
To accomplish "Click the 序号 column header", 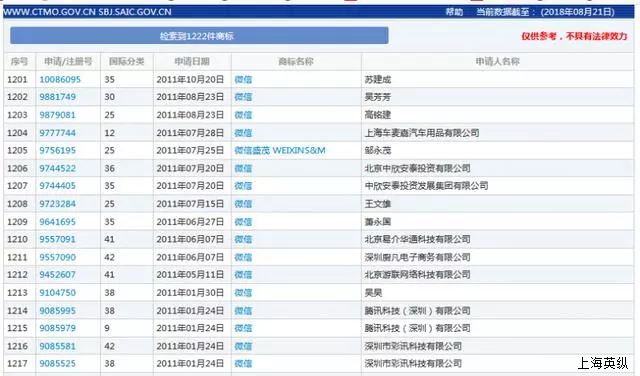I will pos(19,62).
